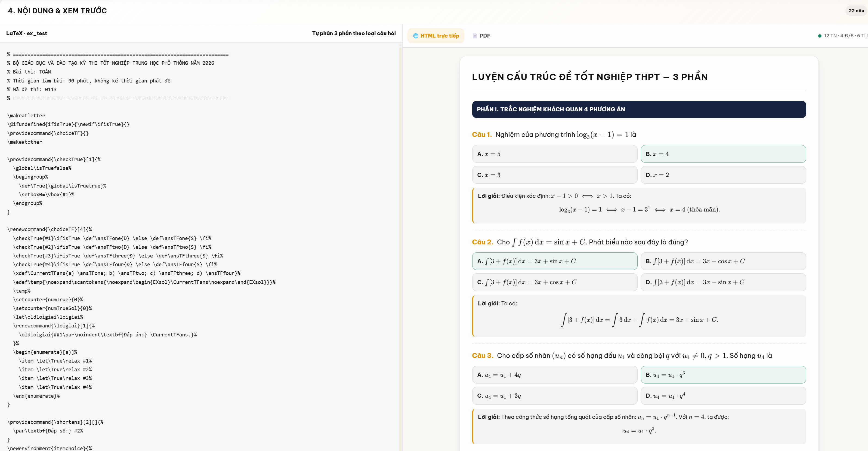The height and width of the screenshot is (451, 868).
Task: Pick Câu 3 option C u4 = u1 + 3q
Action: (554, 396)
